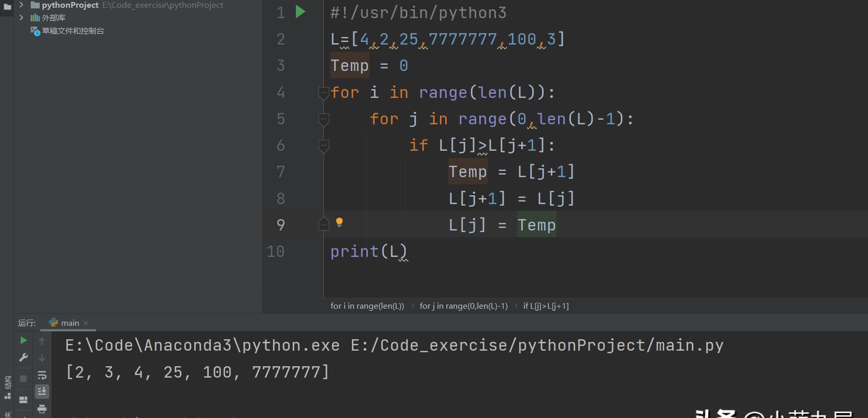Click the down arrow stack trace icon
Viewport: 868px width, 418px height.
click(x=42, y=358)
